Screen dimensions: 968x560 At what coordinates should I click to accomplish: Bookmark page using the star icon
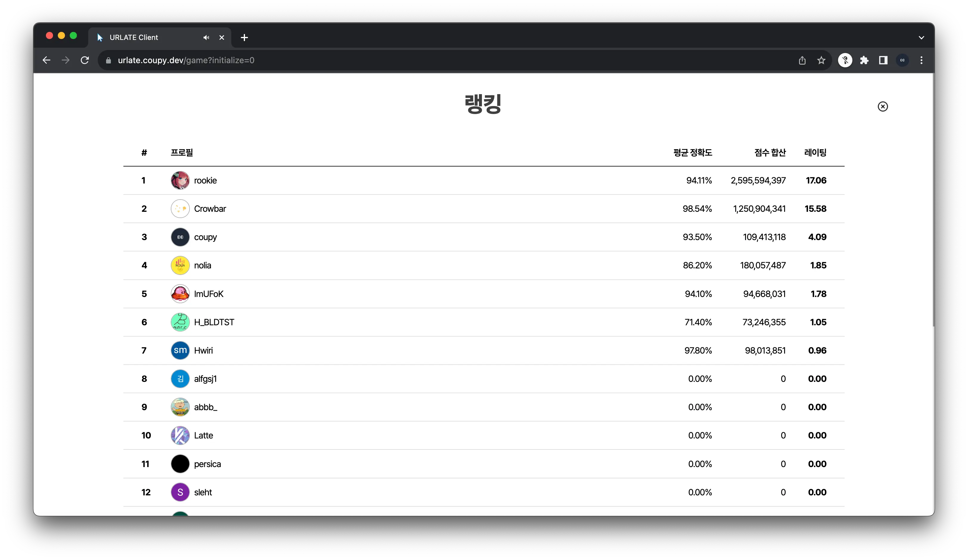click(821, 60)
